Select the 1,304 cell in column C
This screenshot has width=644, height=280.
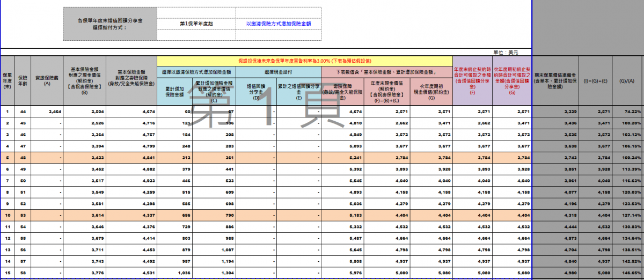tap(214, 273)
